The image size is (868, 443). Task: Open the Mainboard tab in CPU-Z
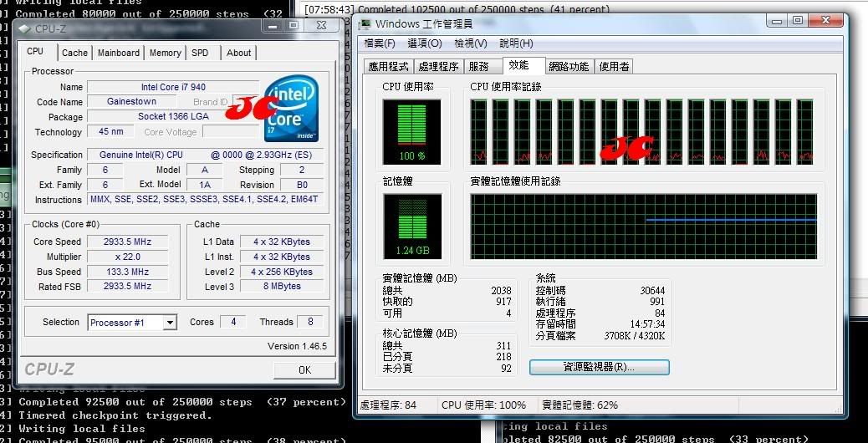pyautogui.click(x=119, y=53)
